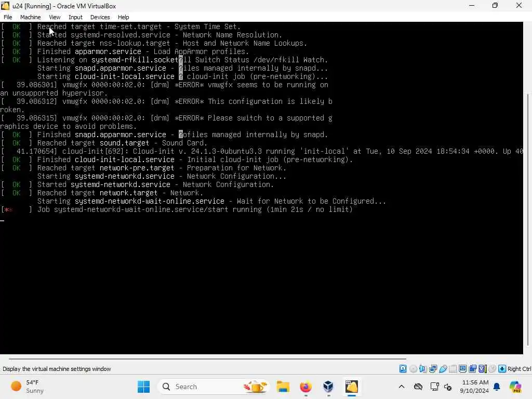Click the vertical scrollbar of VM view

point(528,219)
